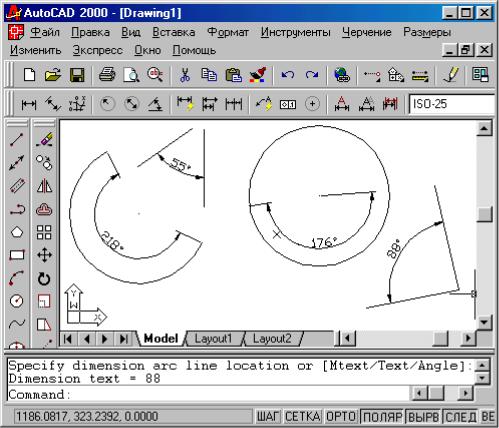Cut selection with scissors icon

tap(184, 75)
